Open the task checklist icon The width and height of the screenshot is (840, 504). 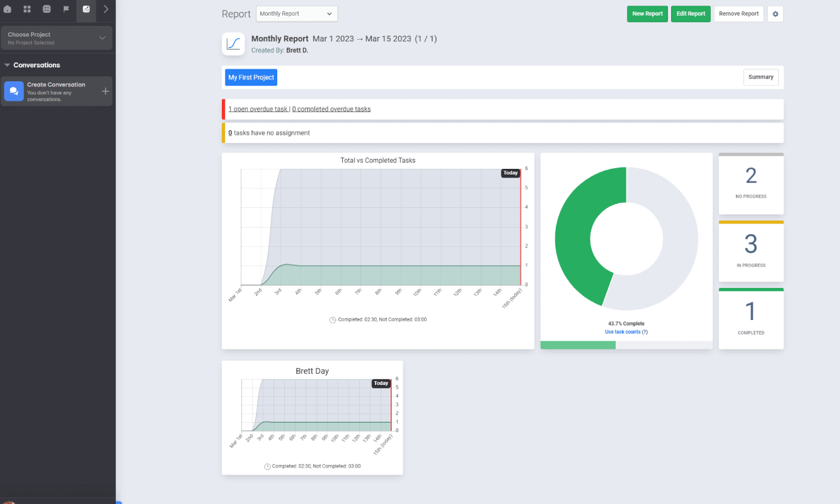coord(47,9)
